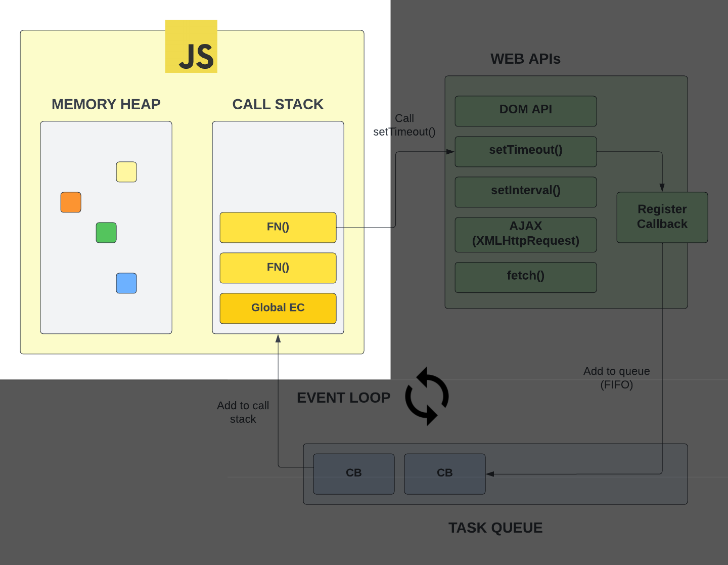Viewport: 728px width, 565px height.
Task: Click the Register Callback button
Action: (662, 217)
